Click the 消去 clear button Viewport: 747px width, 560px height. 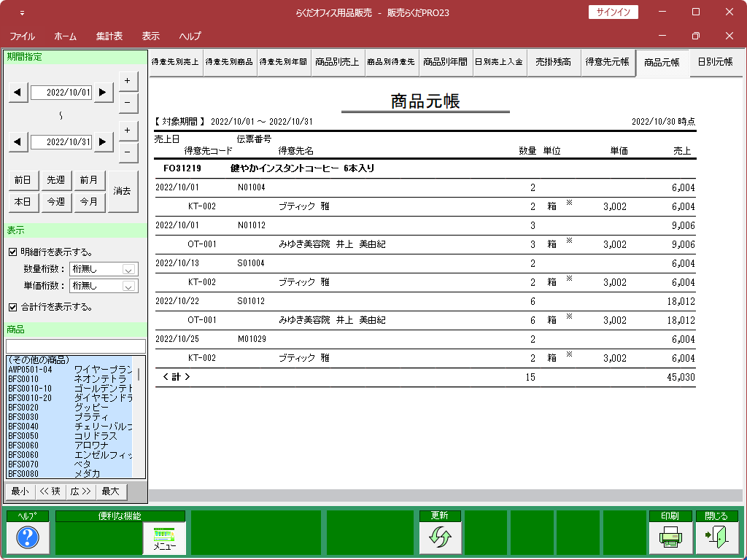coord(123,192)
